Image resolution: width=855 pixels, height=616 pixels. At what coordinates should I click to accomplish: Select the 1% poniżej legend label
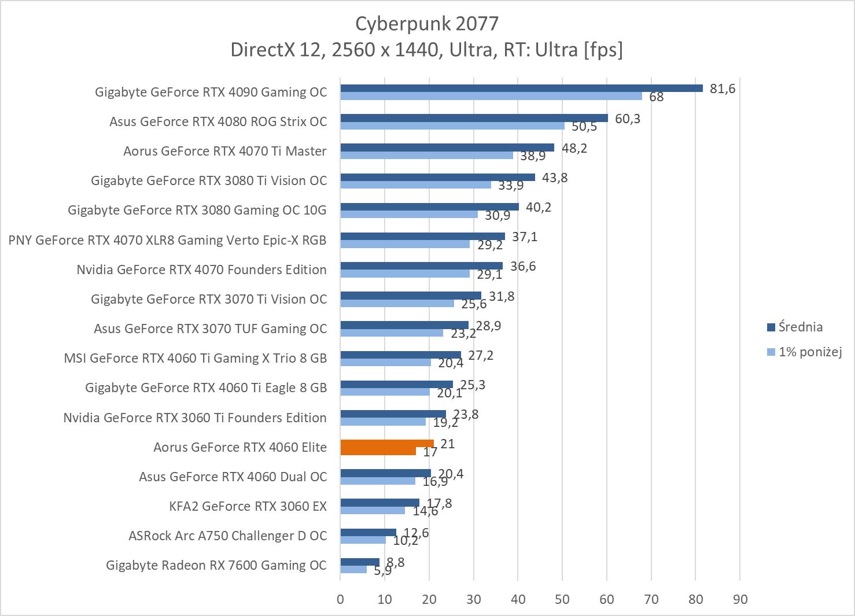click(x=810, y=352)
